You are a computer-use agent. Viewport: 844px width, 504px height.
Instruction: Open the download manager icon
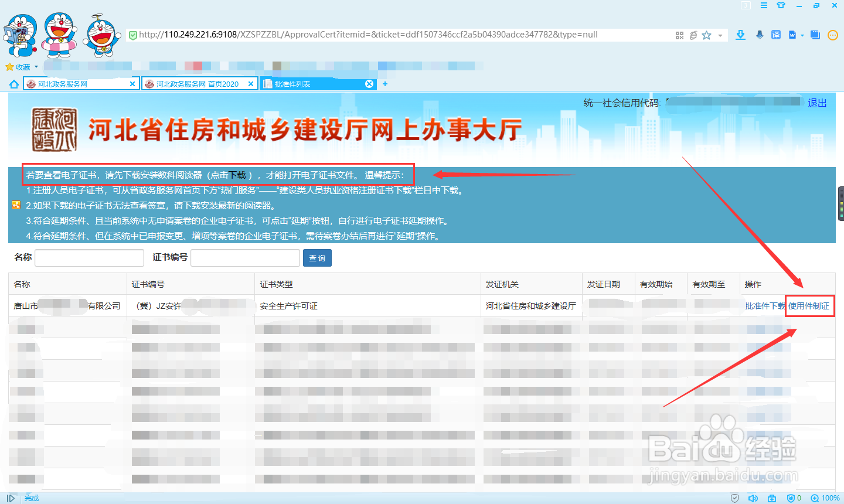740,35
